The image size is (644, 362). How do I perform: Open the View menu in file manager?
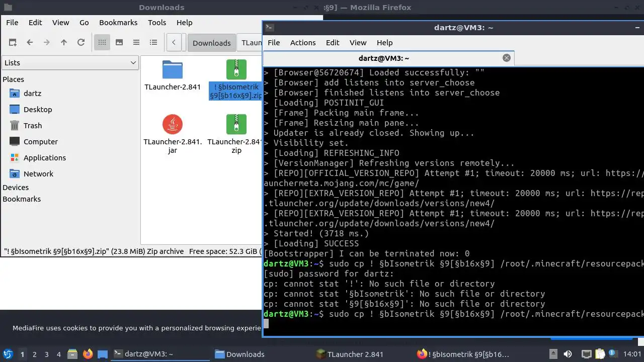[x=60, y=23]
